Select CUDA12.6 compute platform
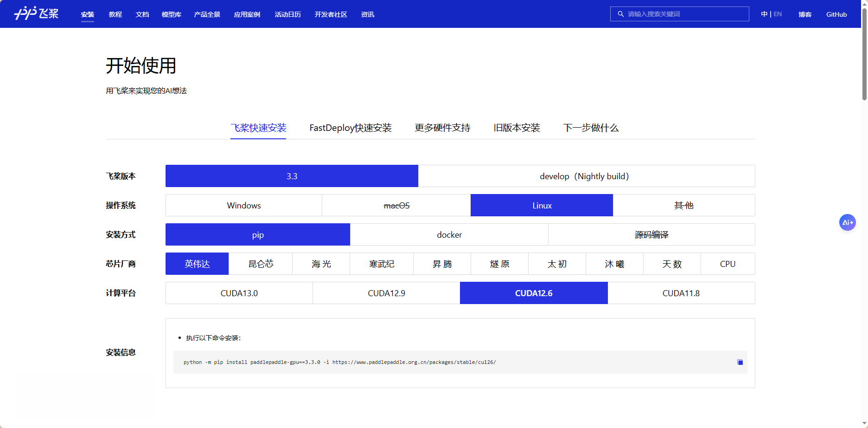The width and height of the screenshot is (868, 428). point(534,293)
